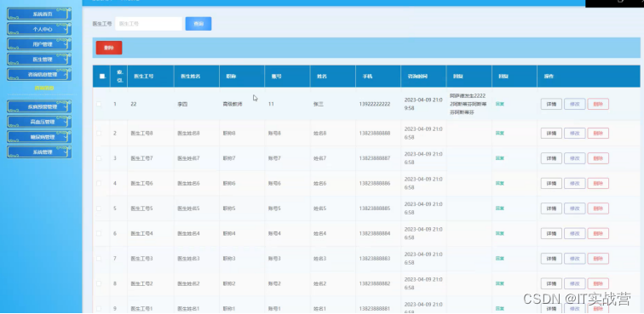
Task: Click 删除 for row 1 (李四)
Action: (x=598, y=104)
